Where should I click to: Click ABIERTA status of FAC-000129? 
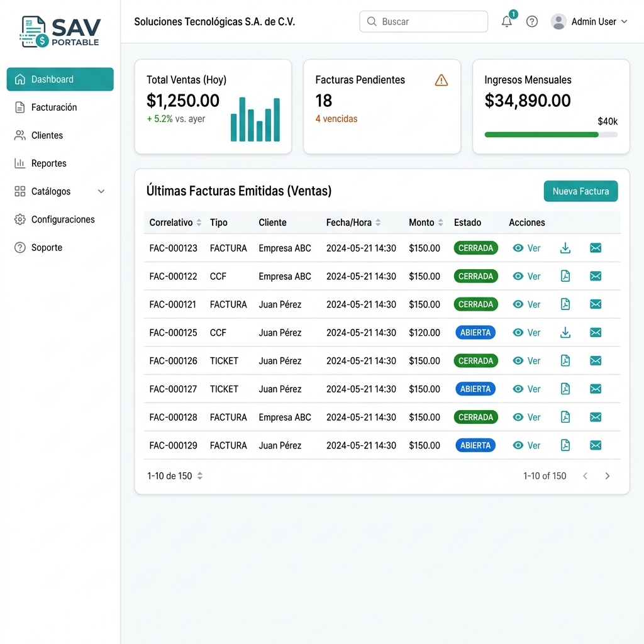[475, 445]
